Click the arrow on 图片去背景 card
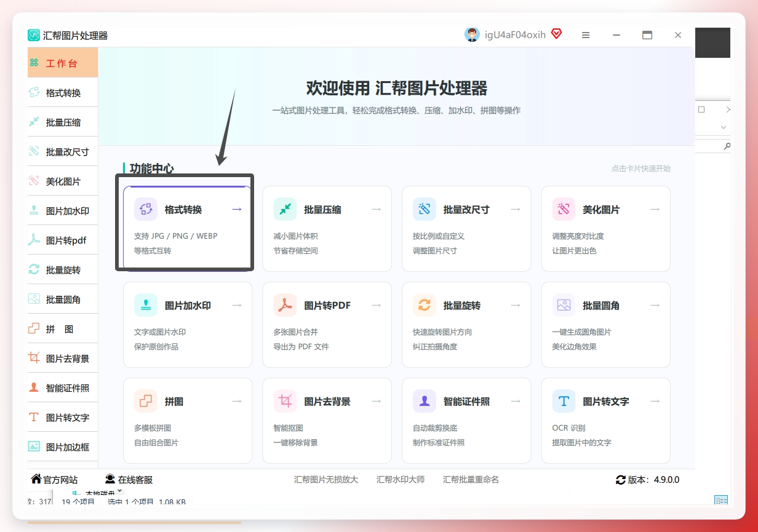The image size is (758, 532). coord(377,402)
